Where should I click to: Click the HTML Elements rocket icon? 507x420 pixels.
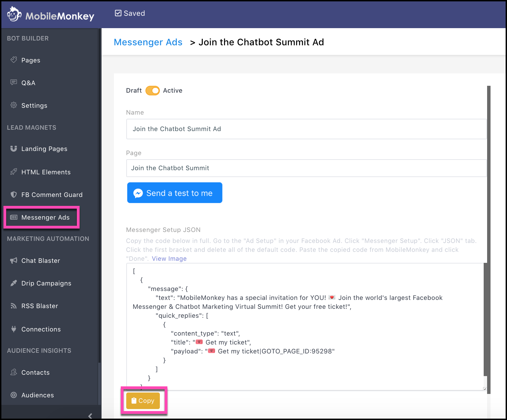click(13, 172)
